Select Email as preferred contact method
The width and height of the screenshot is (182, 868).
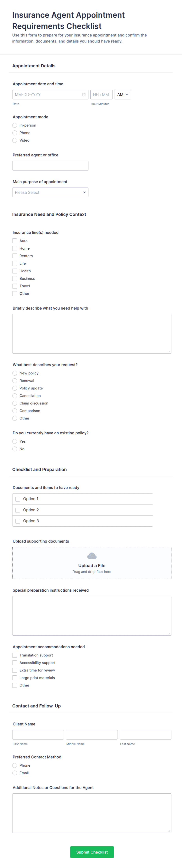[x=15, y=773]
